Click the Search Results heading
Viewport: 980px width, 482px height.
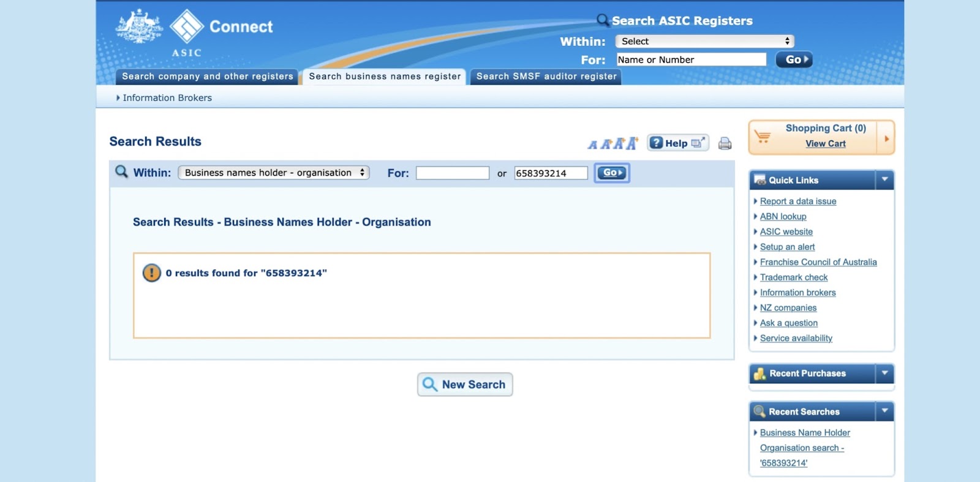pyautogui.click(x=155, y=141)
